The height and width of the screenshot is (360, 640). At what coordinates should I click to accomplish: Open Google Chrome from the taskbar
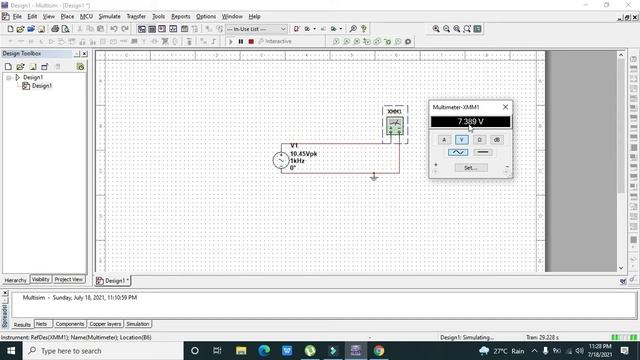(379, 351)
